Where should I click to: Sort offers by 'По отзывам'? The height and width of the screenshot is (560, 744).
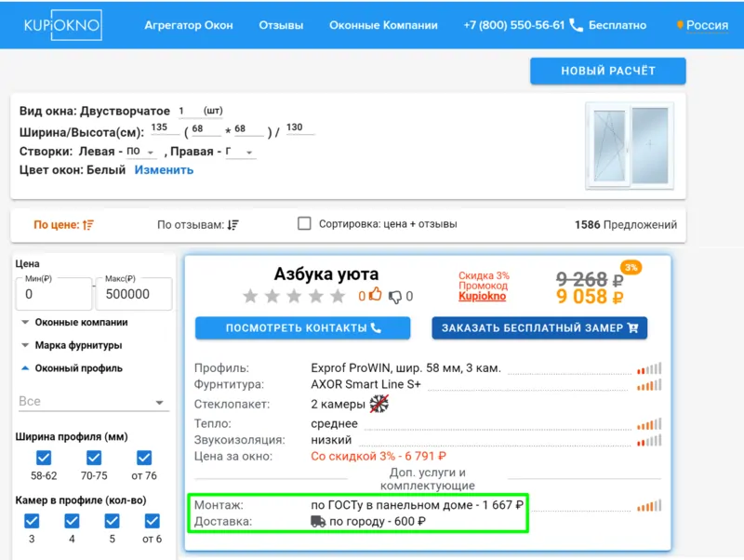click(198, 225)
